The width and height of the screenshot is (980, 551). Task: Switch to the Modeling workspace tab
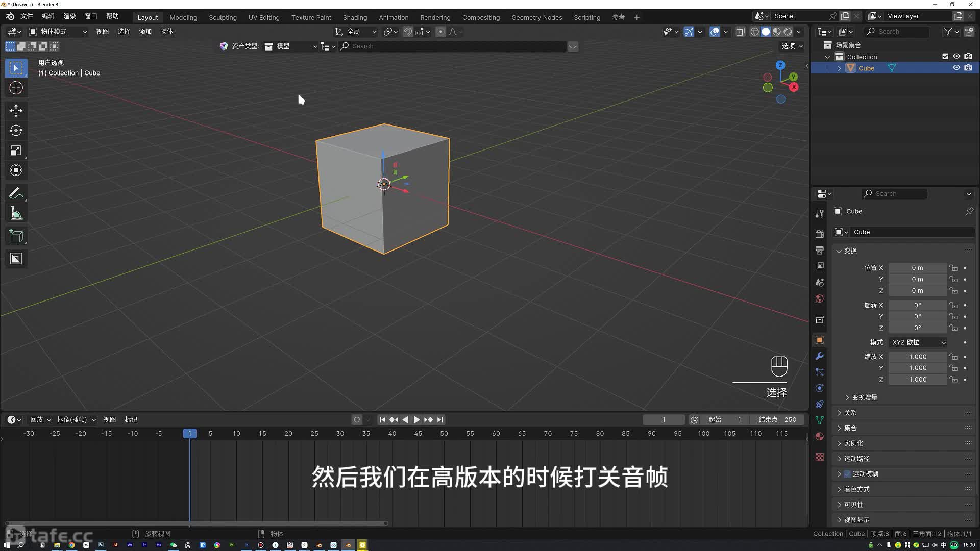click(x=183, y=17)
